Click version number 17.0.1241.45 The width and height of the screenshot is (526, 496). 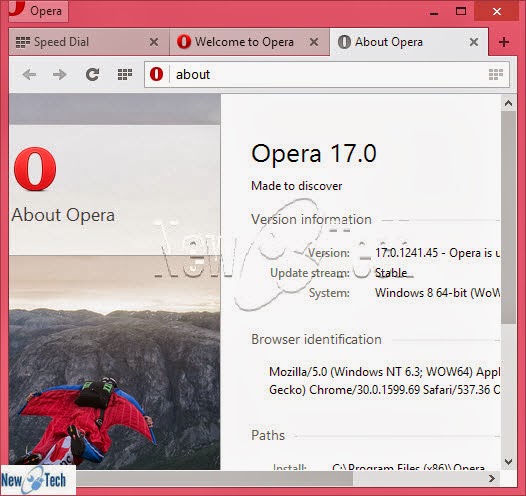[407, 253]
